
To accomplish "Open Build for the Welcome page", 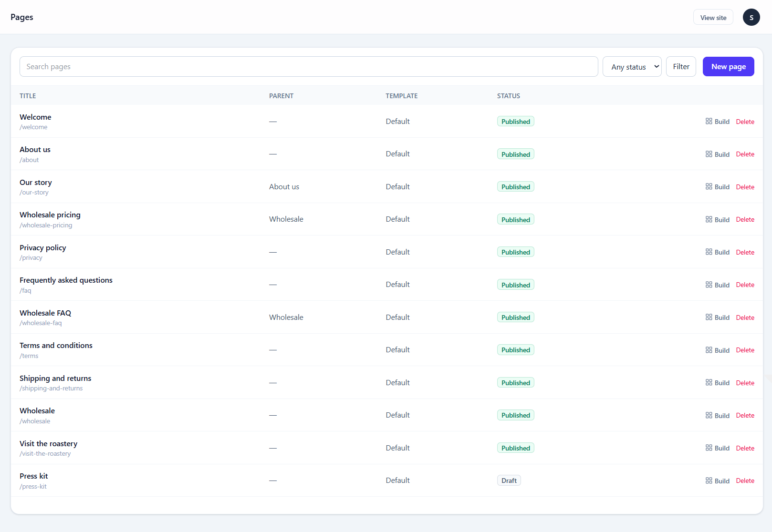I will click(x=717, y=122).
